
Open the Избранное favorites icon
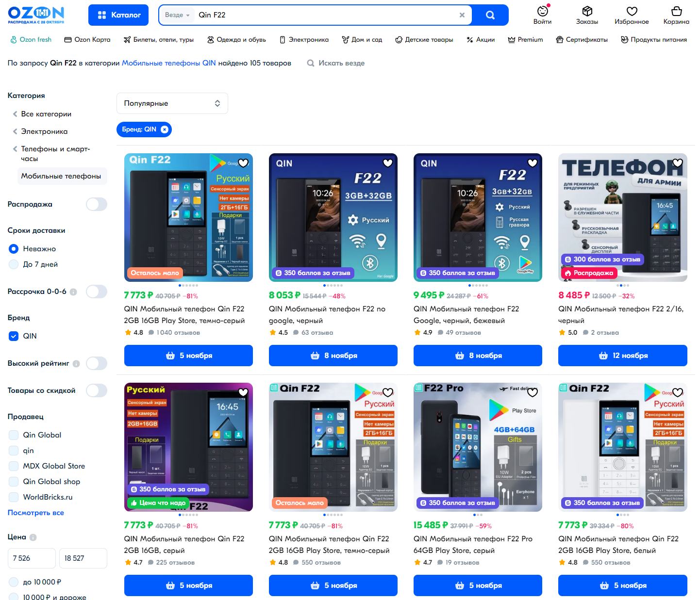632,15
